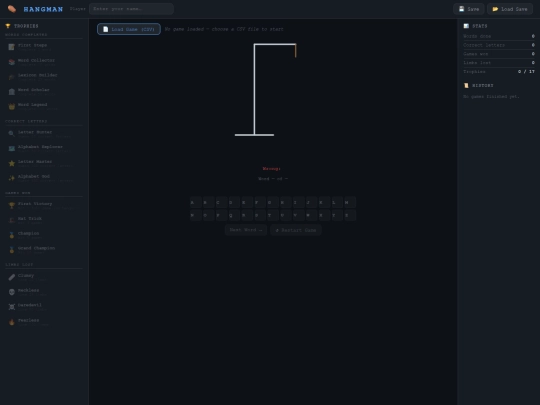Click the 'Games won' stat row
The width and height of the screenshot is (540, 405).
499,54
